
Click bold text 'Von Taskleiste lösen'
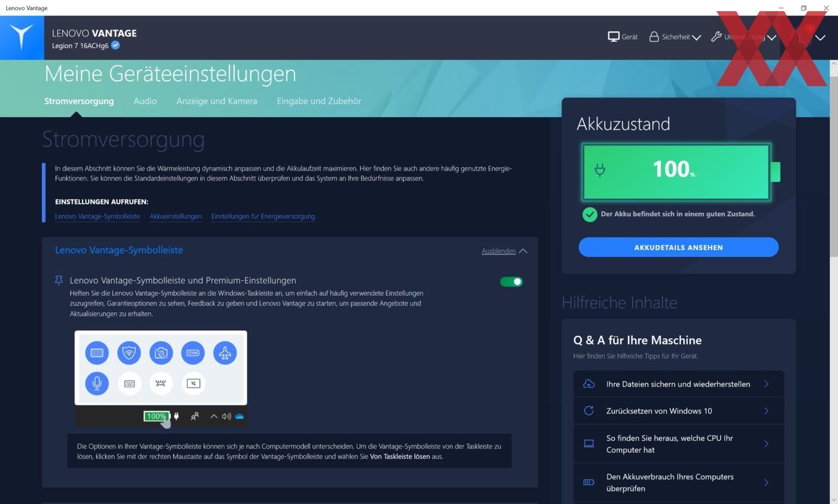400,457
